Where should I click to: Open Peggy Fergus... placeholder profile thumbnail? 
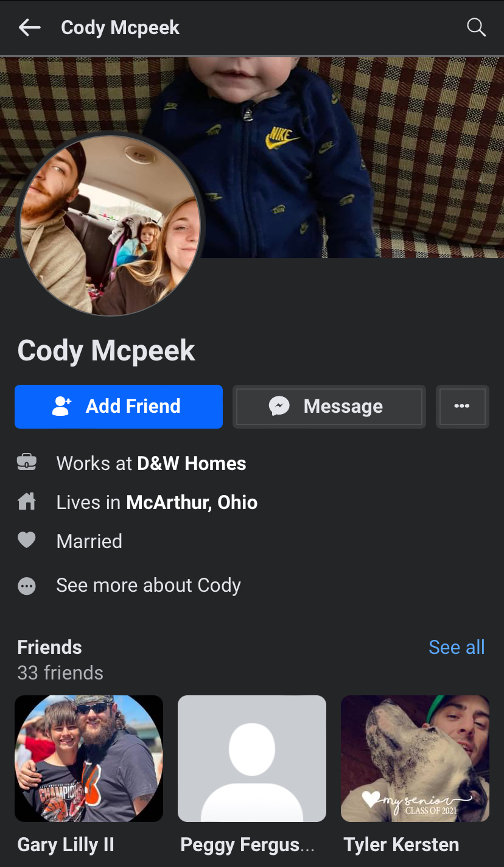pos(252,759)
